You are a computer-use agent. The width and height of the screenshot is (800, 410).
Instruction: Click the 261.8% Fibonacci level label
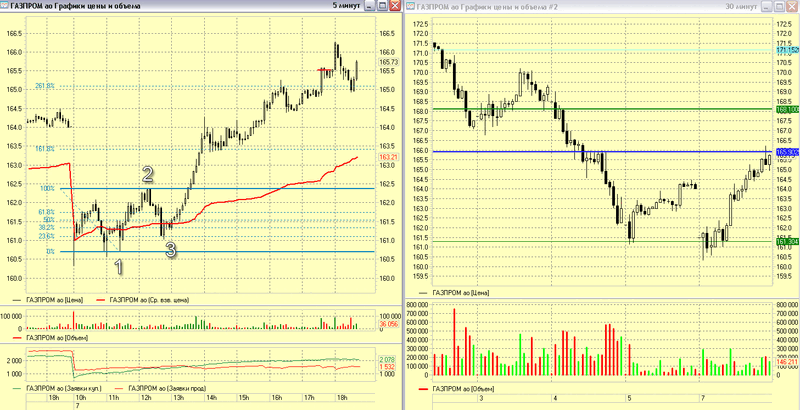click(x=45, y=86)
